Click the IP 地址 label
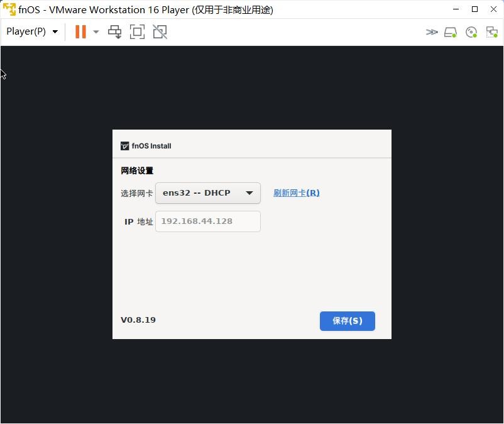This screenshot has height=424, width=504. [x=138, y=221]
